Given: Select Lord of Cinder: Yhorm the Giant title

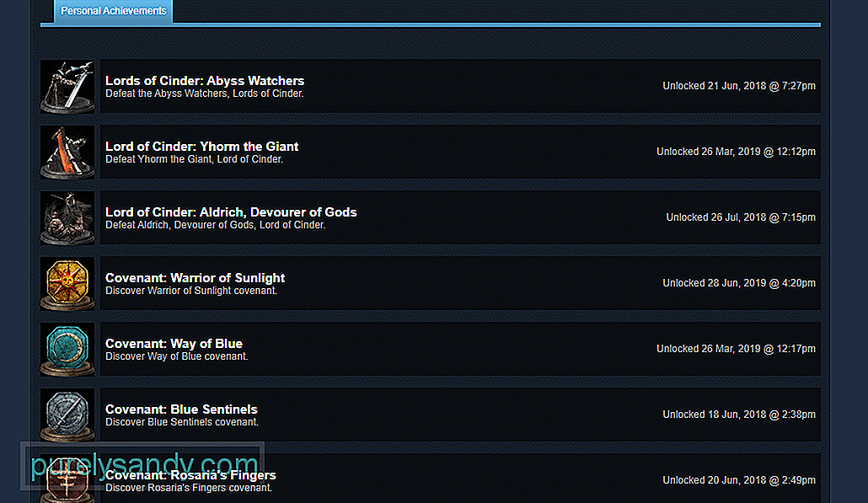Looking at the screenshot, I should [x=201, y=147].
